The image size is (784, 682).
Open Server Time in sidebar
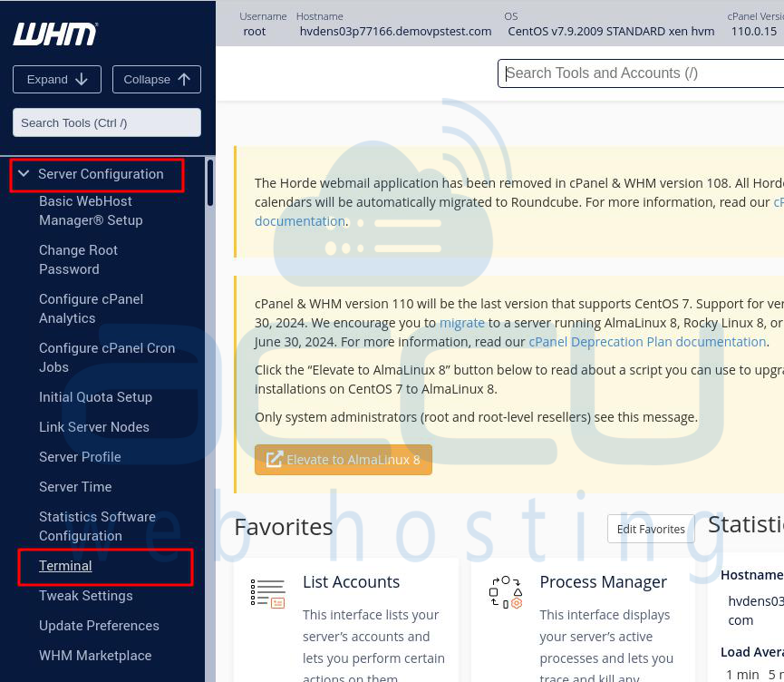[75, 487]
